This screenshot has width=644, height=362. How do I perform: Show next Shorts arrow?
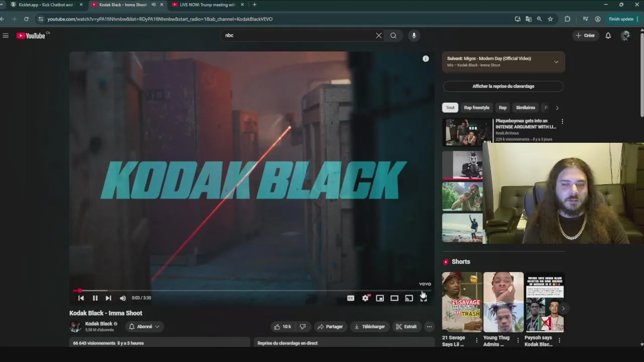pyautogui.click(x=563, y=308)
